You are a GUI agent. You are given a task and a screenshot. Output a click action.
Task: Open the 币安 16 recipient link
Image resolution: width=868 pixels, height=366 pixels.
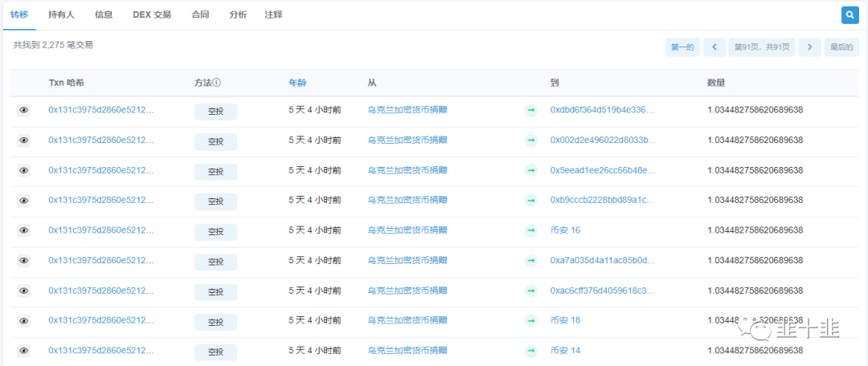click(x=565, y=230)
